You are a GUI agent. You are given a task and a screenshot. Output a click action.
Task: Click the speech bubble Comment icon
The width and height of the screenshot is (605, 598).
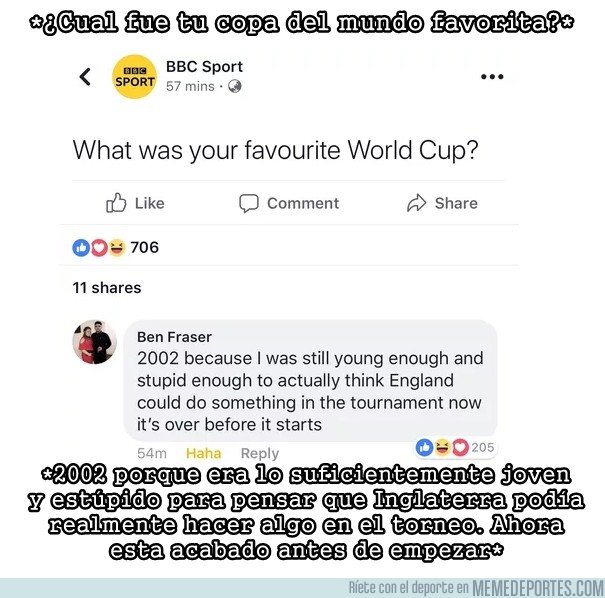[x=248, y=203]
